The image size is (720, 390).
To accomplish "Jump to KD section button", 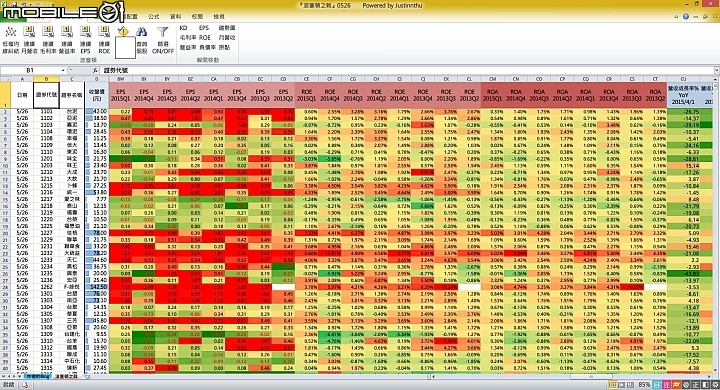I will pyautogui.click(x=183, y=28).
